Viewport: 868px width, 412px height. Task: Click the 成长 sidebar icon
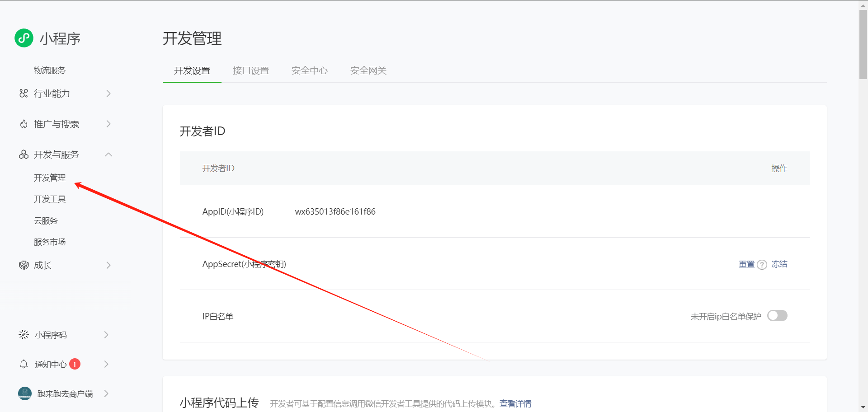(x=24, y=265)
